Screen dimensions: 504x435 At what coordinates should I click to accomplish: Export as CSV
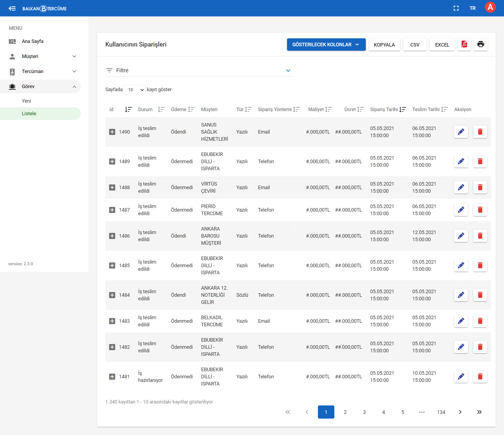point(415,45)
